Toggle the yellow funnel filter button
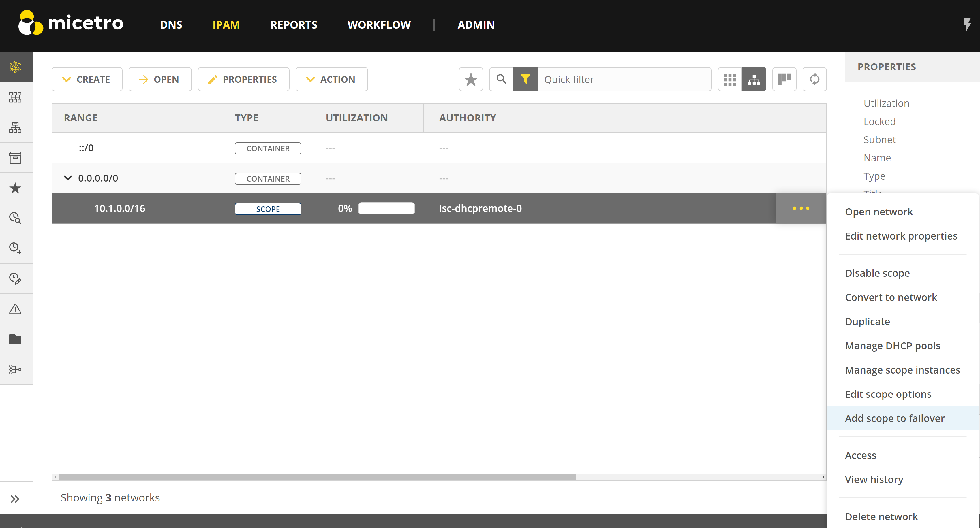Screen dimensions: 980x528 [x=525, y=79]
